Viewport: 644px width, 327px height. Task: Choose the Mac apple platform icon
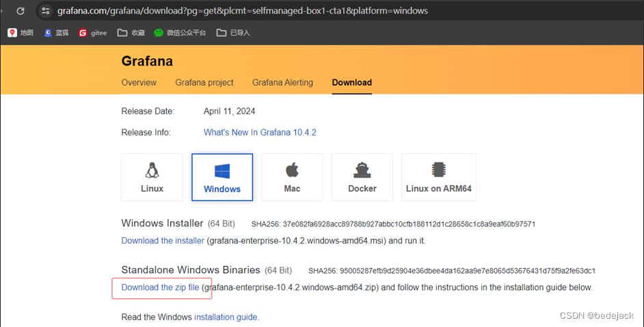pyautogui.click(x=292, y=170)
